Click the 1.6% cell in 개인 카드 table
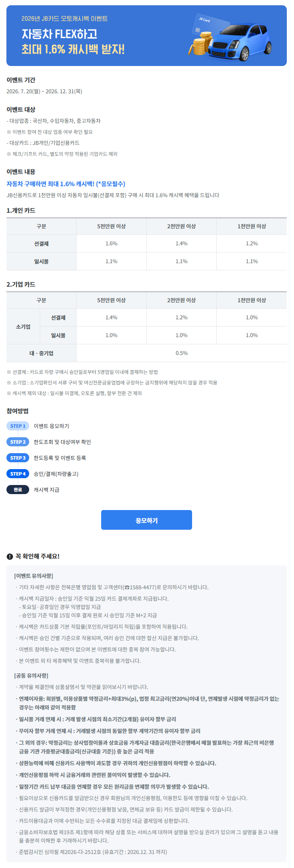Screen dimensions: 294x868 pos(111,243)
